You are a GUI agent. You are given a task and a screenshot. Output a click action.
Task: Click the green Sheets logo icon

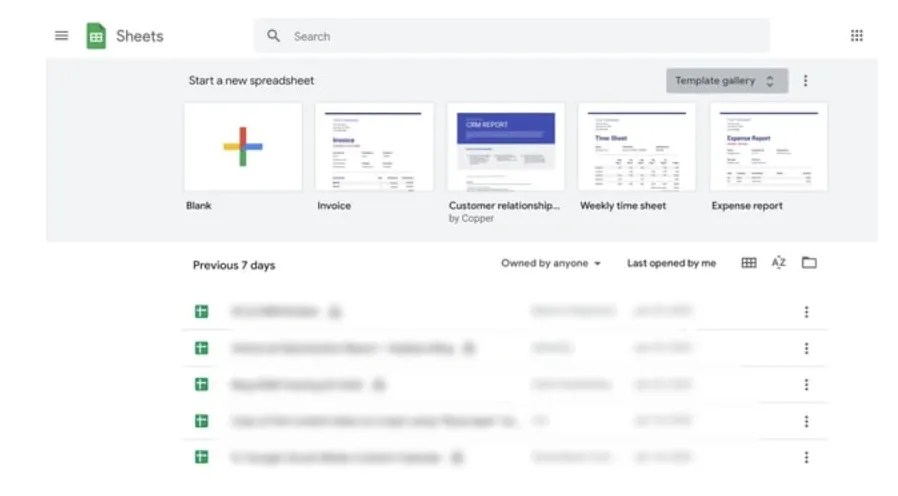point(96,36)
